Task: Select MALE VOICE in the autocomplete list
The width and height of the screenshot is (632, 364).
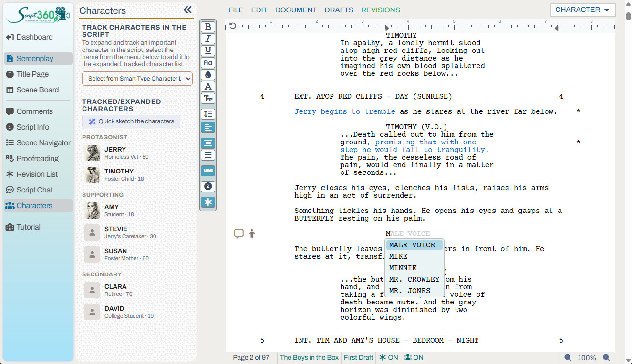Action: coord(414,245)
